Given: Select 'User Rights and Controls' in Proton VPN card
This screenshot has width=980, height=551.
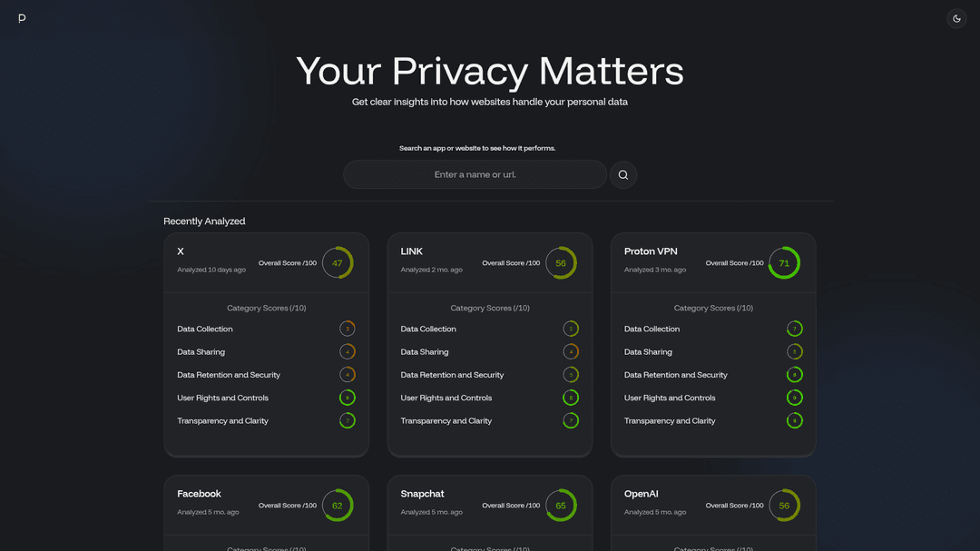Looking at the screenshot, I should click(670, 398).
